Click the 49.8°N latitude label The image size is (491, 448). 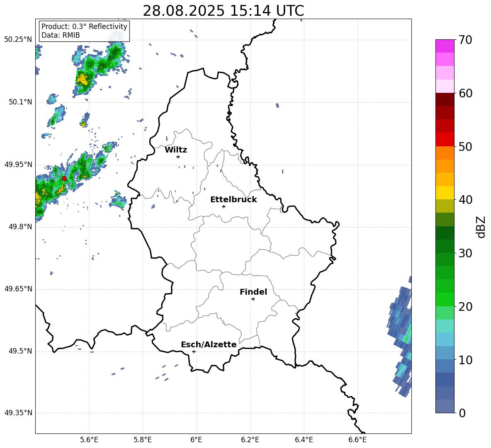(20, 227)
